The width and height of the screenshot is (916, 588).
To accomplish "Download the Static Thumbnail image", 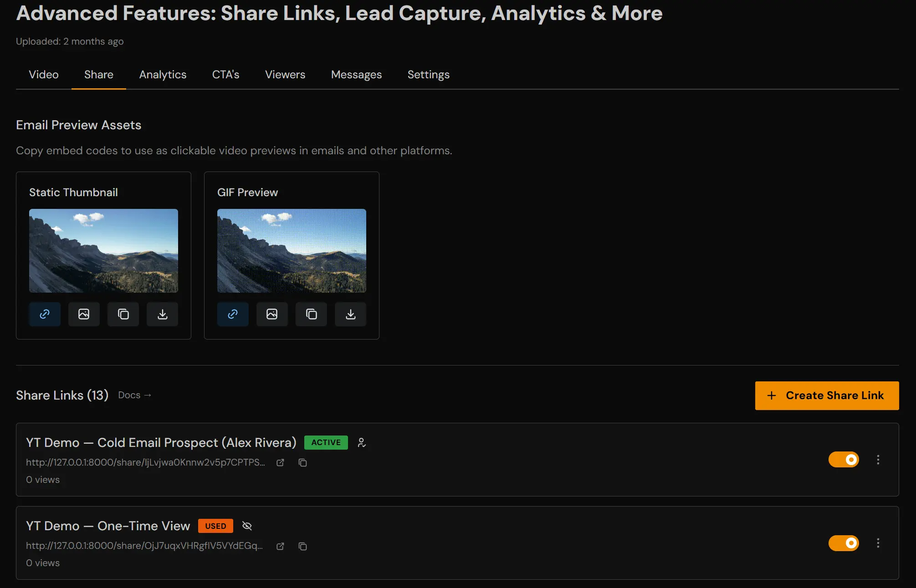I will point(162,314).
